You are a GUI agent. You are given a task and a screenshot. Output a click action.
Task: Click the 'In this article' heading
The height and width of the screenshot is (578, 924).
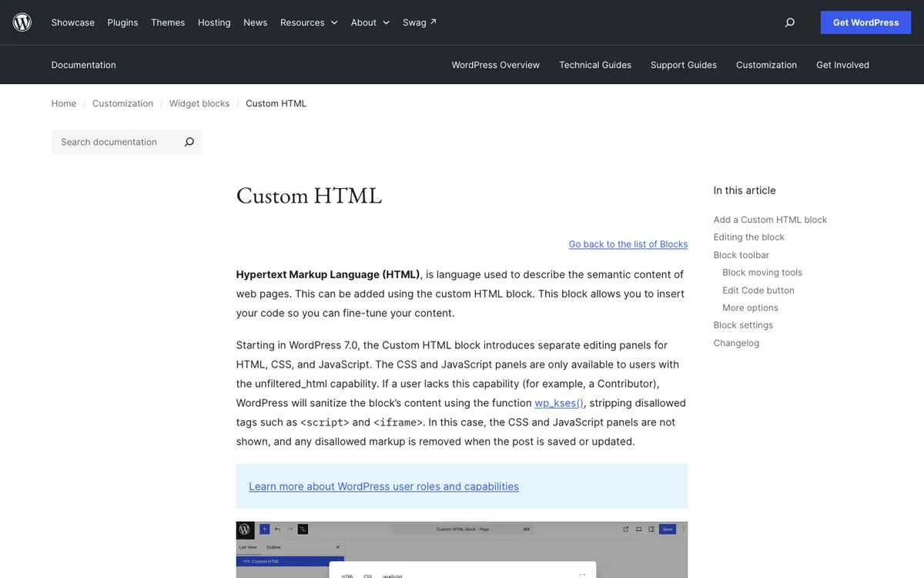click(x=745, y=190)
